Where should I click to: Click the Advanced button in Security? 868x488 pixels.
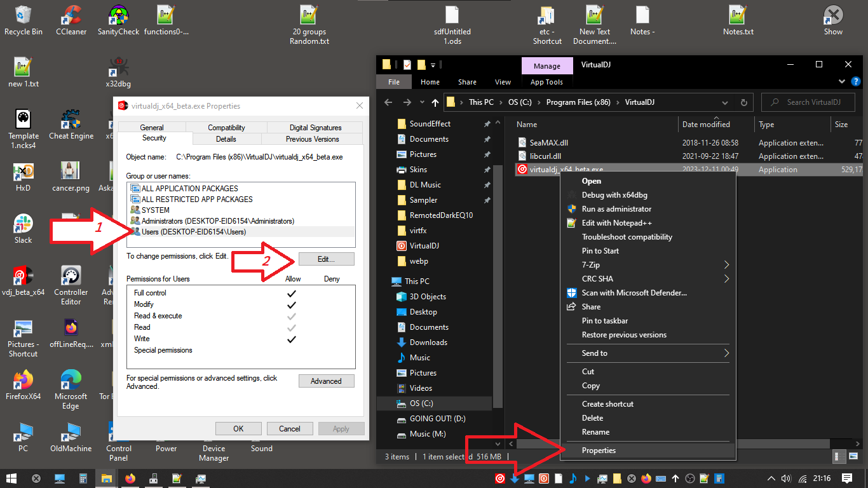[x=326, y=381]
